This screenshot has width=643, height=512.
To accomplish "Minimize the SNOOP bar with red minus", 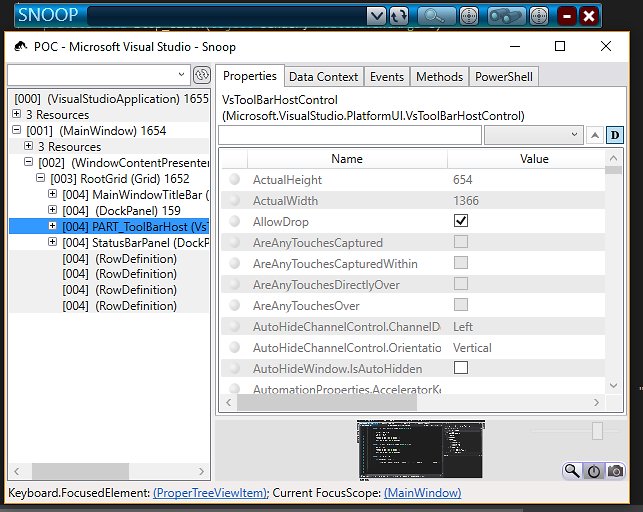I will pyautogui.click(x=567, y=16).
